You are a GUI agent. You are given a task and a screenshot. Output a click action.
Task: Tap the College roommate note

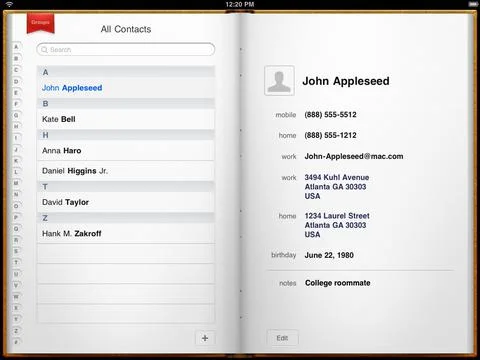[x=337, y=283]
